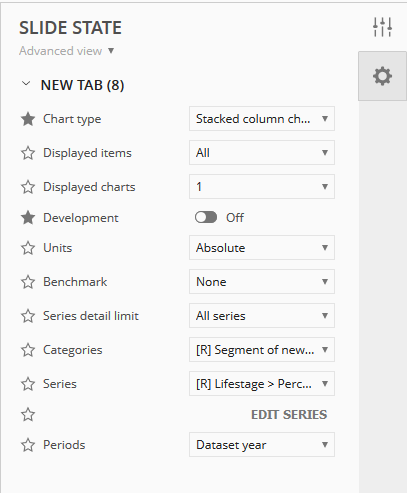Mark Series detail limit as favorite

pos(28,316)
